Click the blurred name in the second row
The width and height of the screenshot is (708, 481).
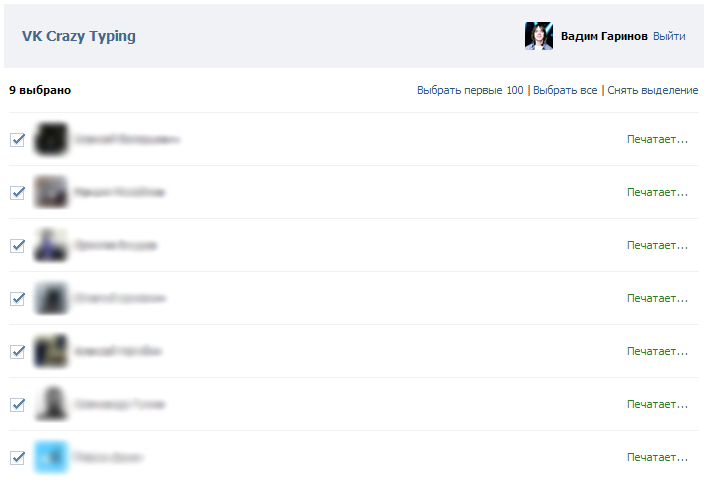(x=120, y=192)
